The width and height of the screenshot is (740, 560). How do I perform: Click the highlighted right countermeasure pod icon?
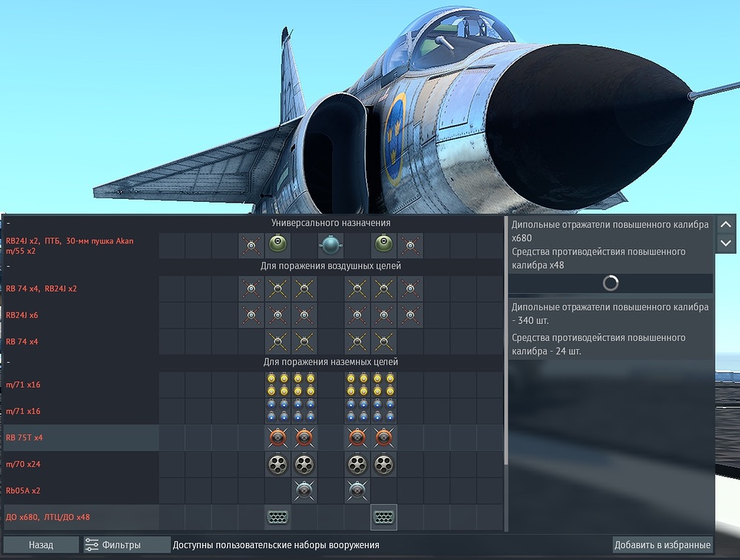(383, 517)
